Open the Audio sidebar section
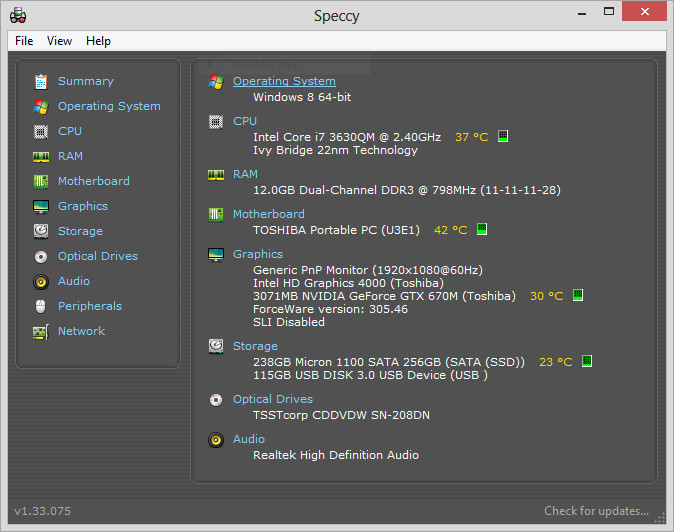Viewport: 674px width, 532px height. pyautogui.click(x=74, y=281)
